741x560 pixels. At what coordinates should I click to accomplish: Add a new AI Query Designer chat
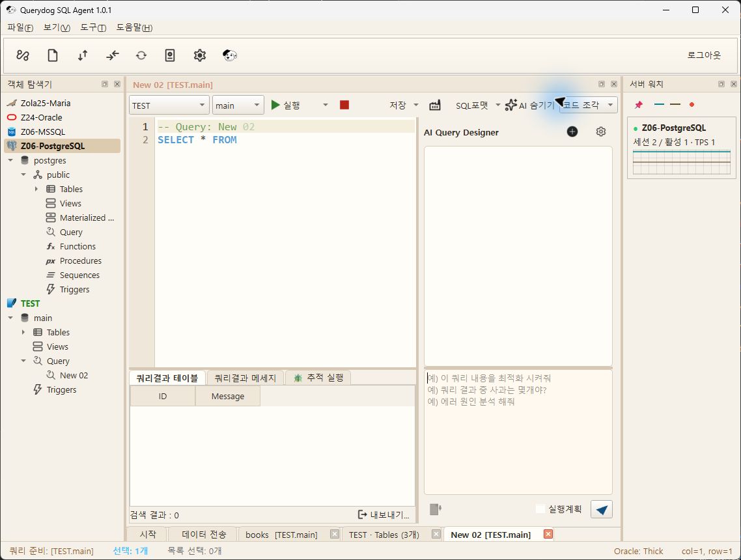tap(572, 132)
